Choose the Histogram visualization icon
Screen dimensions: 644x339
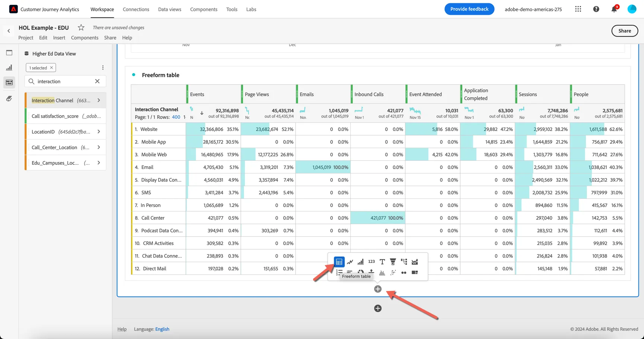click(x=382, y=273)
